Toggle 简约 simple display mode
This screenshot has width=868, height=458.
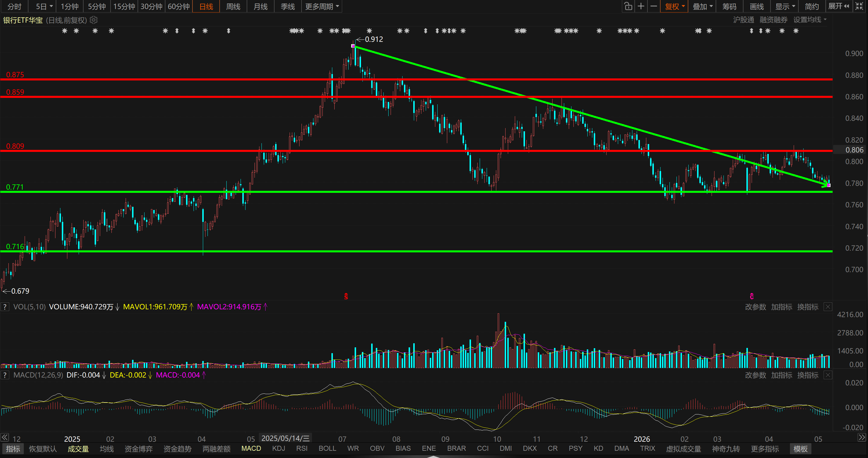click(x=812, y=6)
